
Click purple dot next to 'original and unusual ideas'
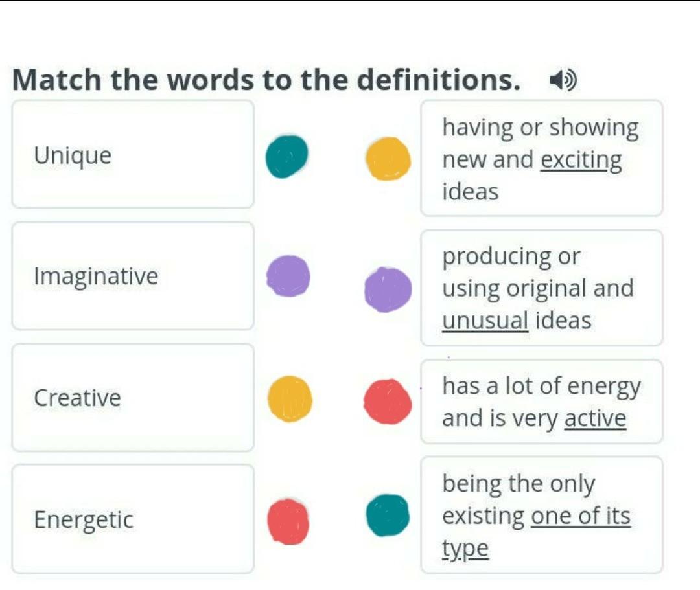tap(388, 289)
